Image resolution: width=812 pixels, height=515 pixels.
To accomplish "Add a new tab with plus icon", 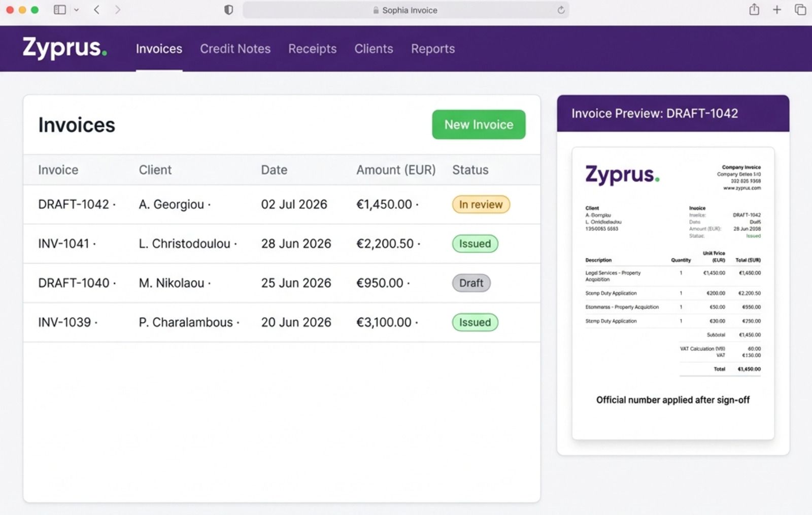I will [777, 9].
